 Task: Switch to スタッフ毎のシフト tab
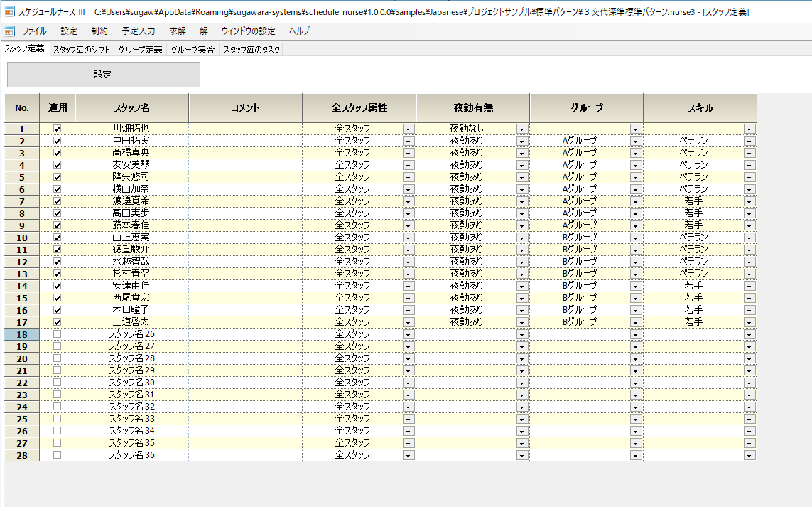81,50
